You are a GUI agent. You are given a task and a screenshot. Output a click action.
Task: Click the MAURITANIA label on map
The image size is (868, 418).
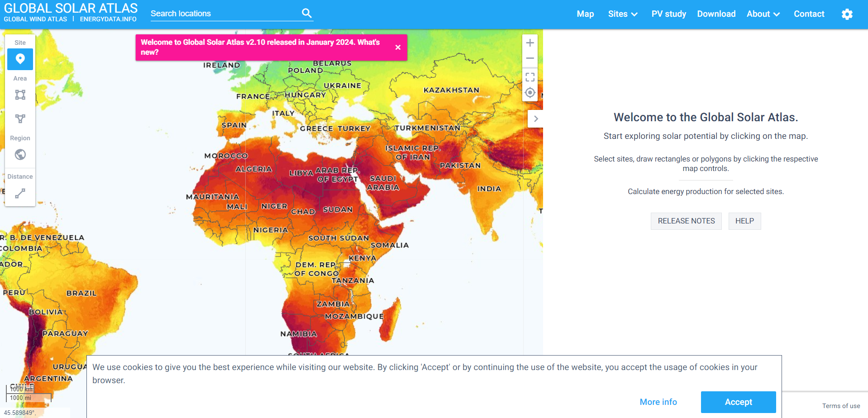212,197
